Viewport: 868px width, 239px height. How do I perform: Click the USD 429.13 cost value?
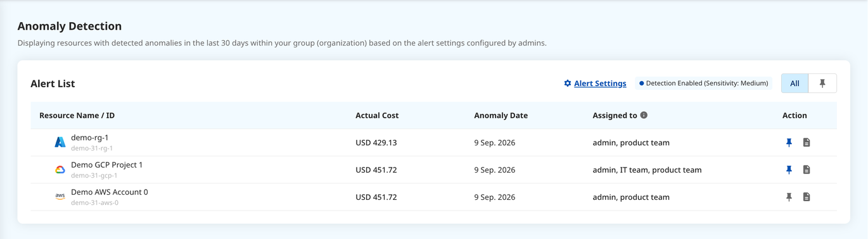pos(376,142)
